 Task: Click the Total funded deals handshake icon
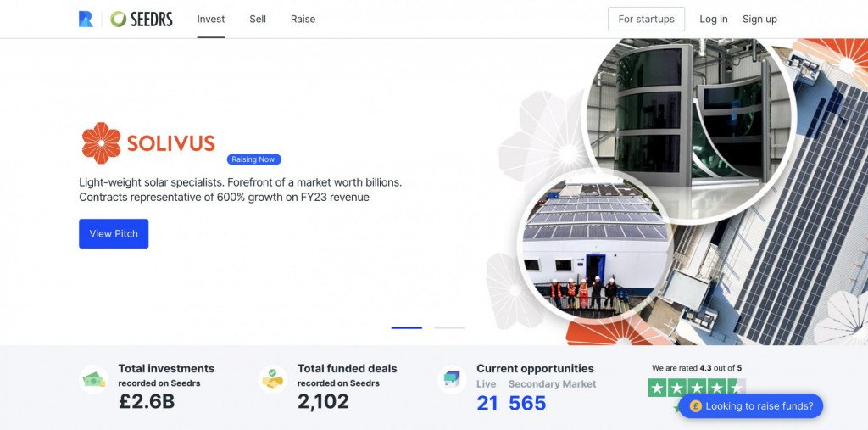272,380
